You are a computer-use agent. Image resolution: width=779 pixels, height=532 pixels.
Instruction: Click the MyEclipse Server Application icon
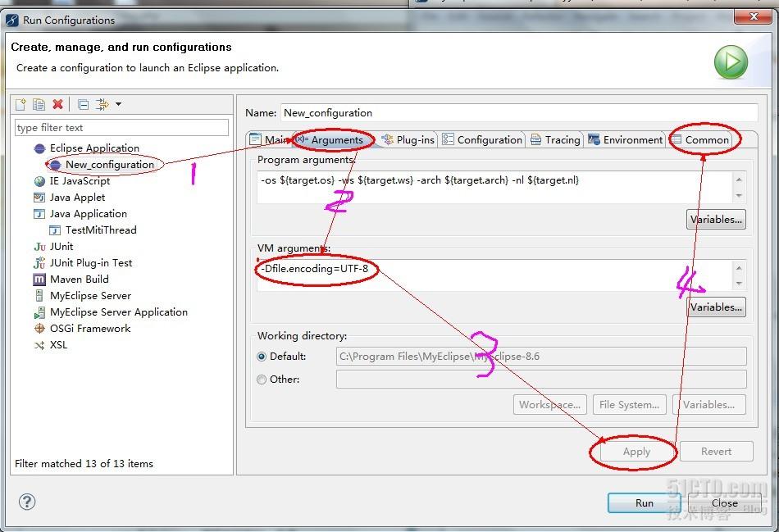pyautogui.click(x=39, y=312)
